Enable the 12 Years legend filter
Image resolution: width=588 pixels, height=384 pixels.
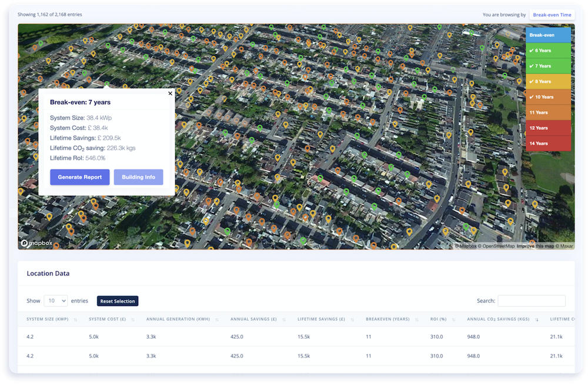coord(547,128)
